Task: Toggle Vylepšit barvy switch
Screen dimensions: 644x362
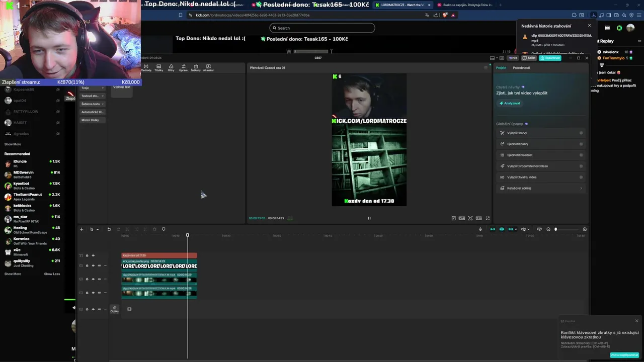Action: [581, 133]
